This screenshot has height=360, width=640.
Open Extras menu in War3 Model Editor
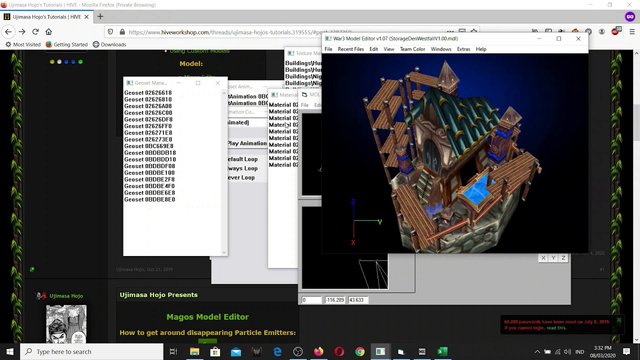pyautogui.click(x=463, y=49)
